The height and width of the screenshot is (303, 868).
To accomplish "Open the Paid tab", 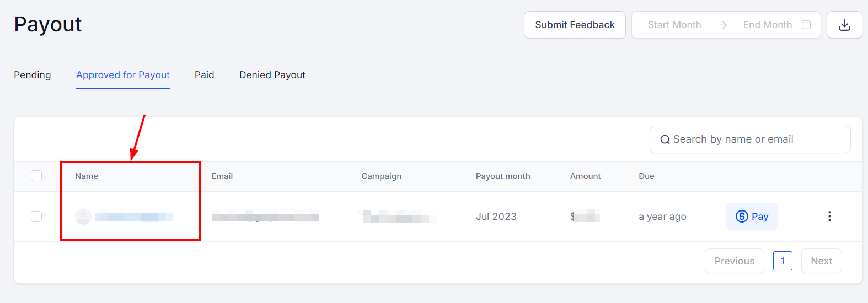I will click(204, 75).
